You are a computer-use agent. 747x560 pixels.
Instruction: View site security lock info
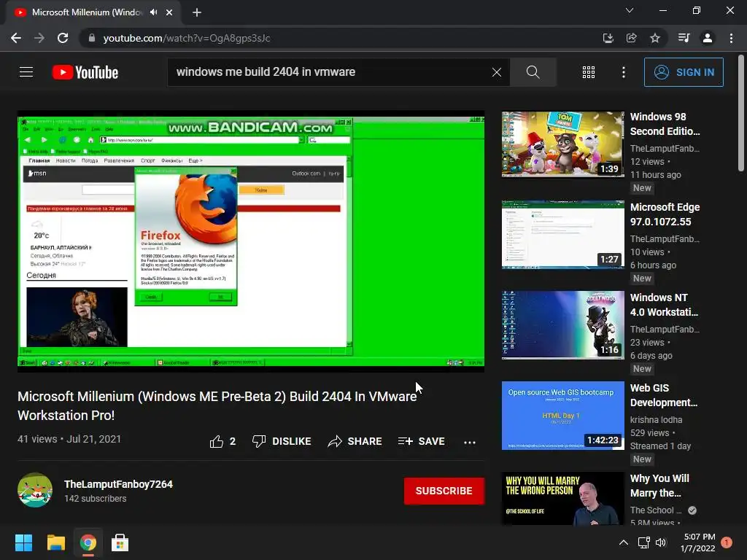click(x=91, y=38)
